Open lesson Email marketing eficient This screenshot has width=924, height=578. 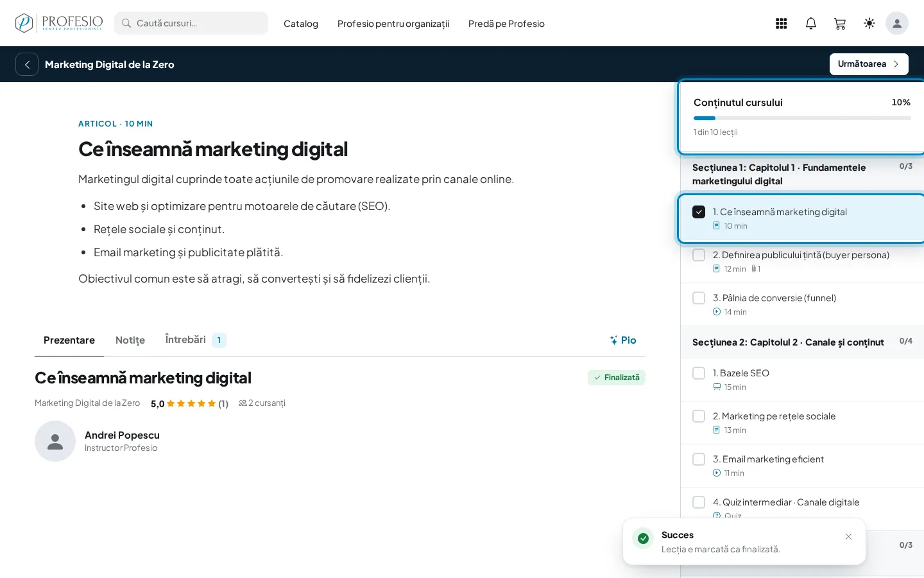pyautogui.click(x=802, y=466)
